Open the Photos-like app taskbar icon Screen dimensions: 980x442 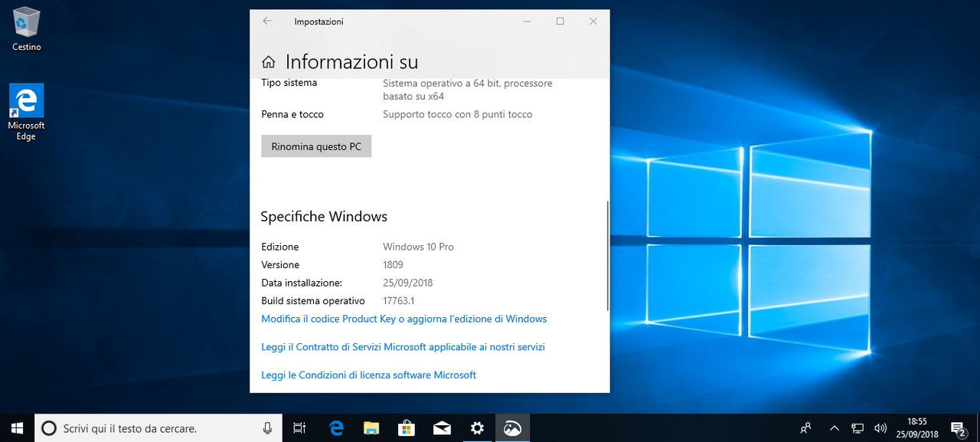point(512,429)
